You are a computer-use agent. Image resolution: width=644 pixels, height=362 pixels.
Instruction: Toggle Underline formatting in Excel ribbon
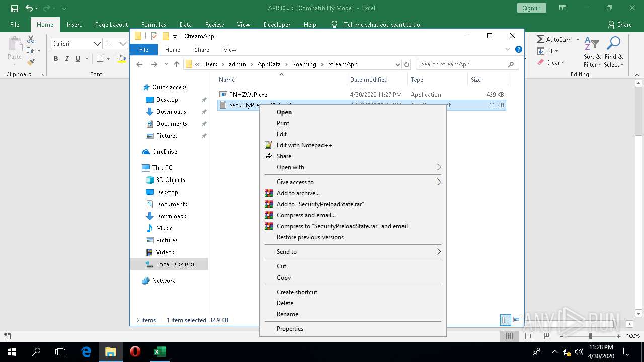click(x=78, y=59)
